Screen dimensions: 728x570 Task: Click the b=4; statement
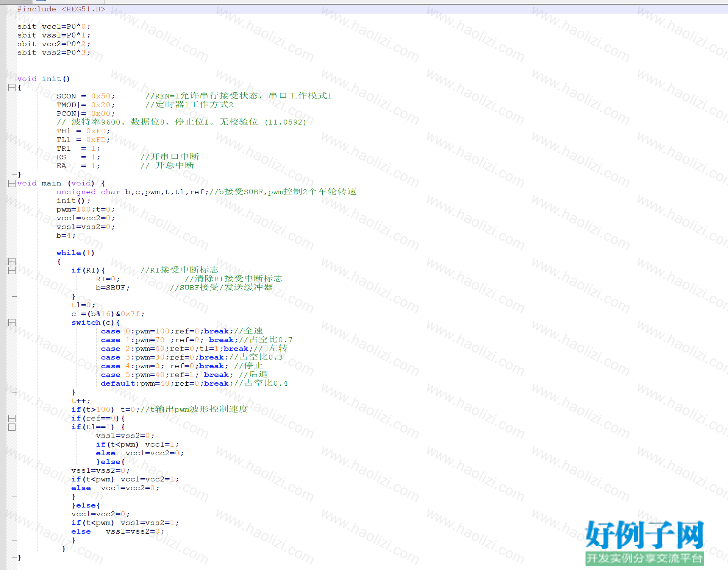[x=66, y=235]
